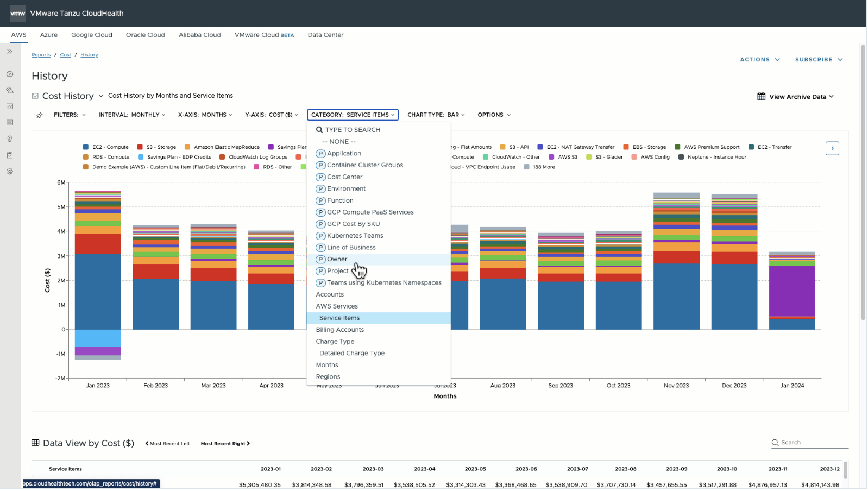Collapse the Category: Service Items dropdown
The height and width of the screenshot is (491, 868).
353,115
